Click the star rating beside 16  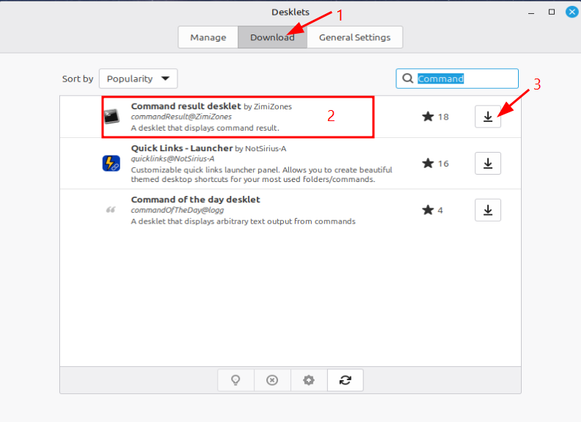coord(428,163)
